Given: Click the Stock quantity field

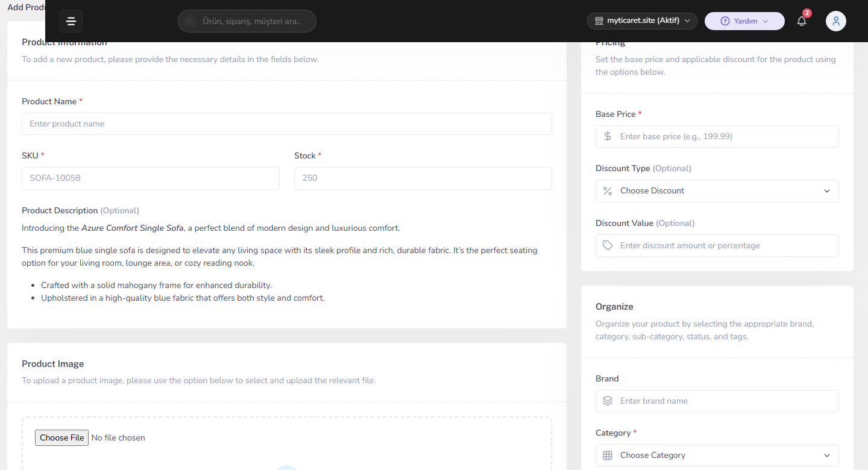Looking at the screenshot, I should click(x=423, y=178).
